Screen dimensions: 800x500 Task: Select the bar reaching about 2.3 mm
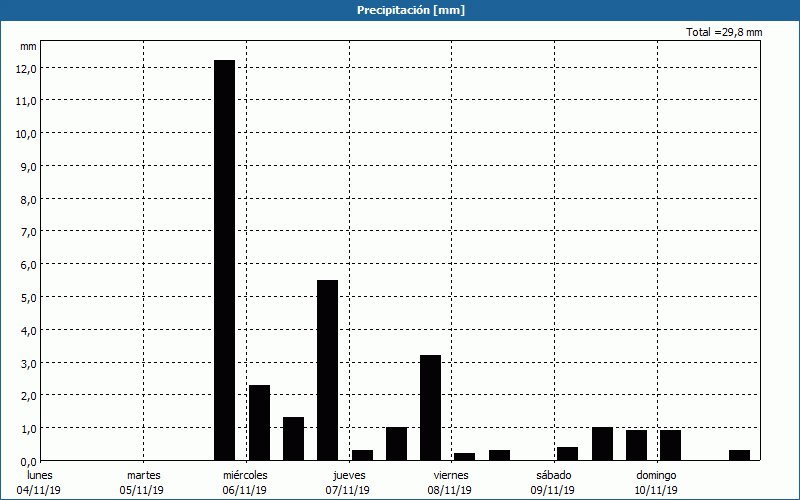click(259, 422)
